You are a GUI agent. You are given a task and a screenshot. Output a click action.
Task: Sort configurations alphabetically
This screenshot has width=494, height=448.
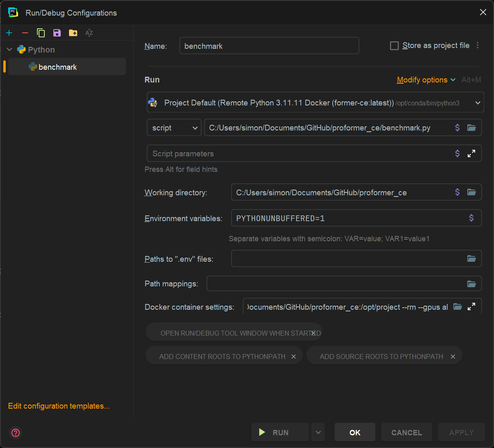[89, 33]
